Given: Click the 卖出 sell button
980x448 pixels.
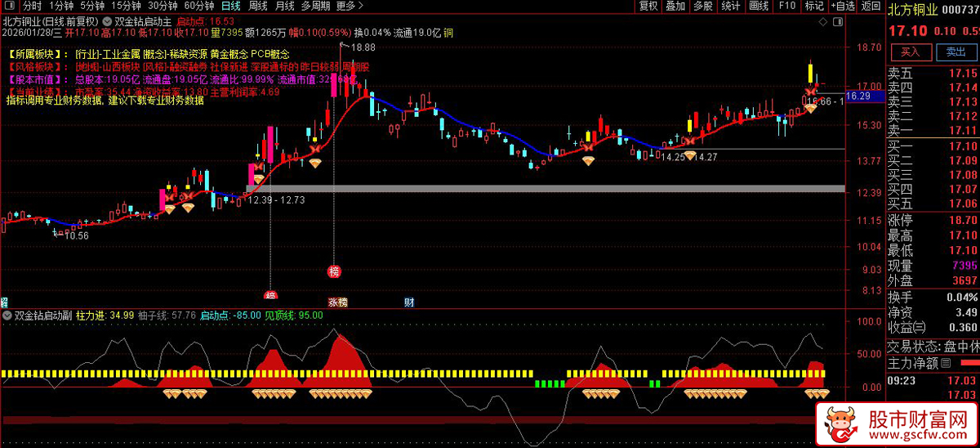Looking at the screenshot, I should coord(955,52).
